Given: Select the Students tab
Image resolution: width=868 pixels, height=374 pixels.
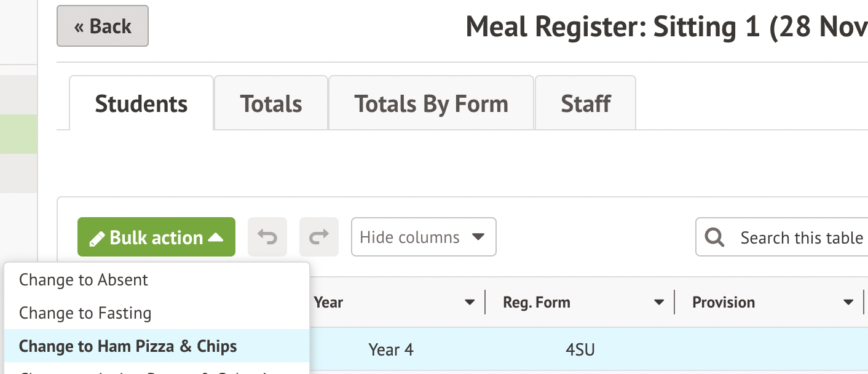Looking at the screenshot, I should [x=141, y=104].
